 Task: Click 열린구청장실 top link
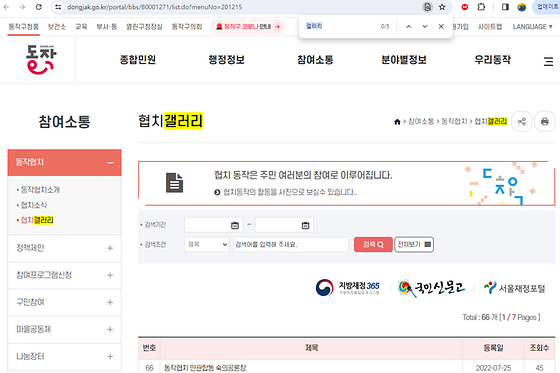[x=144, y=27]
